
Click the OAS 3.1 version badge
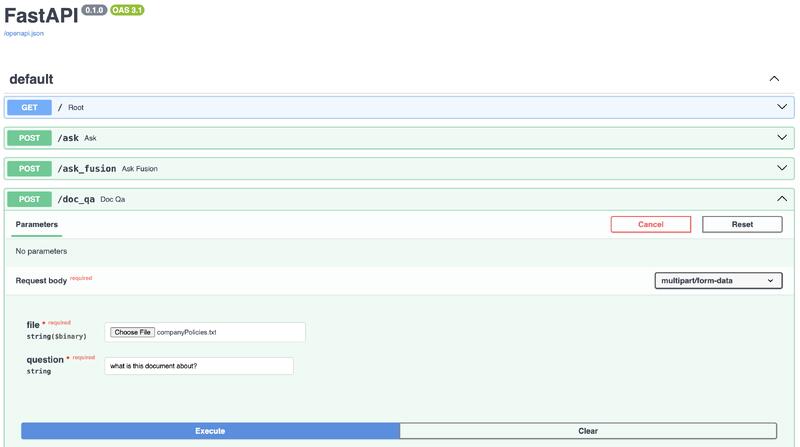click(x=128, y=10)
